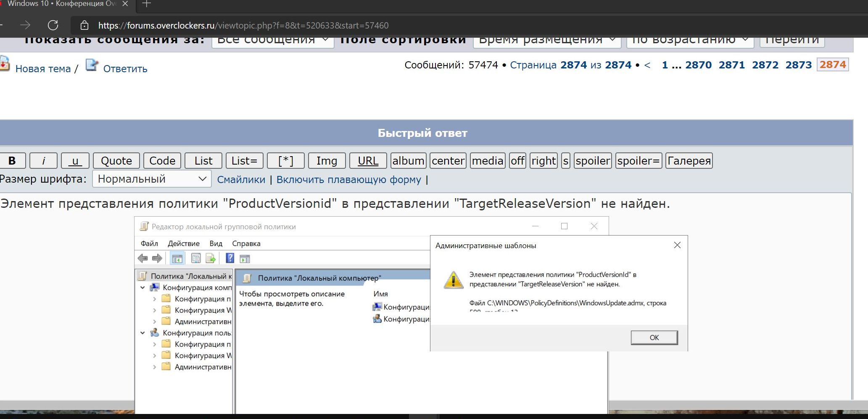
Task: Click in the quick reply message text
Action: click(335, 204)
